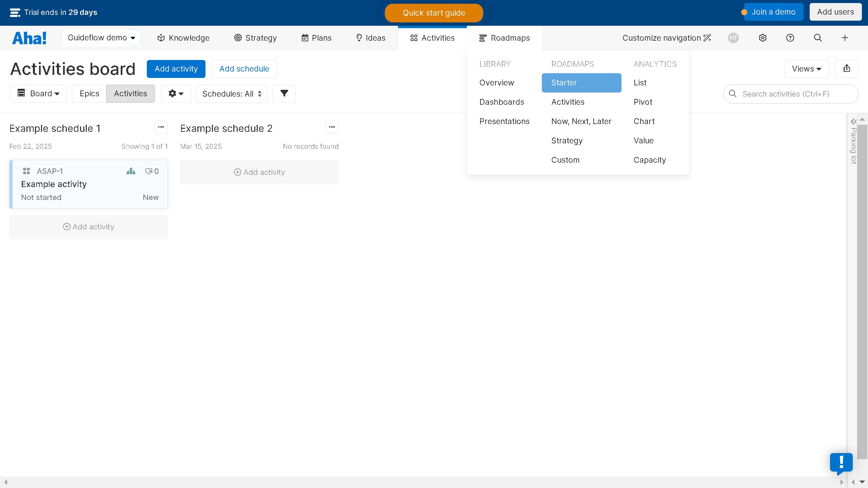Open the hierarchy icon on the ASAP-1 card
Screen dimensions: 868x488
coord(131,171)
